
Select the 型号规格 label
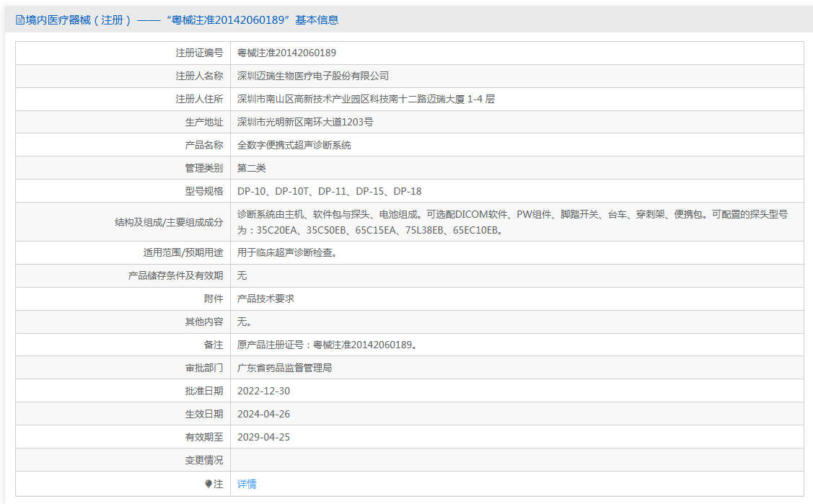pyautogui.click(x=203, y=191)
